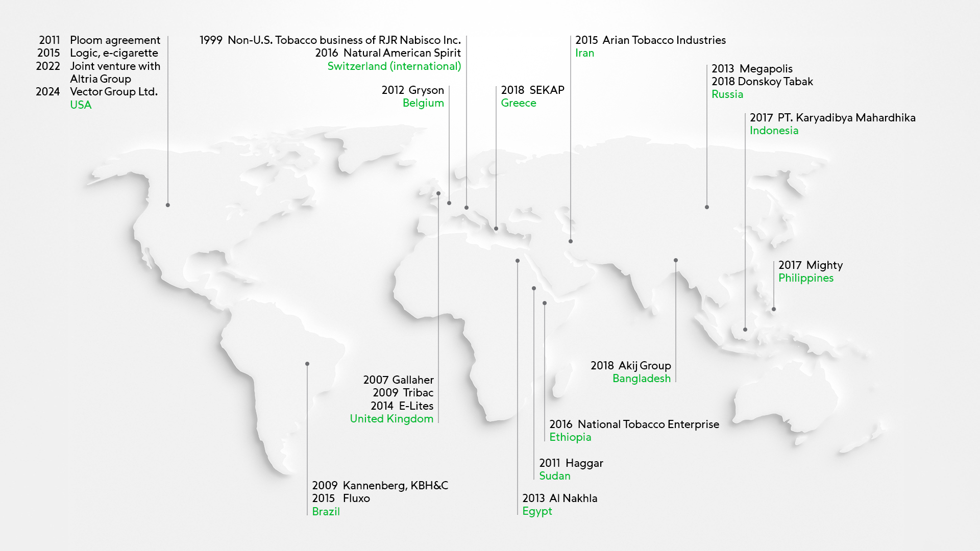Click '2011 Ploom agreement' entry
This screenshot has height=551, width=980.
100,40
